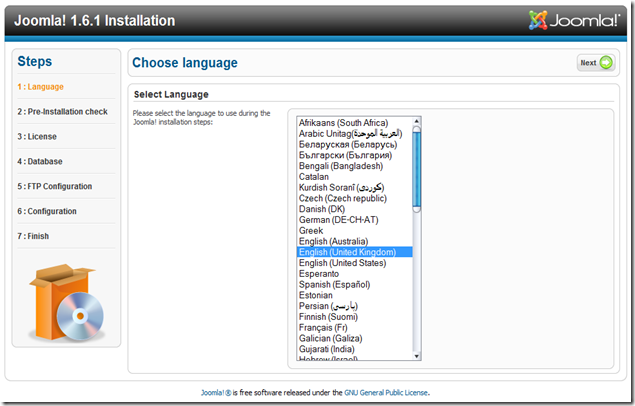Select Français (Fr) language

(355, 327)
